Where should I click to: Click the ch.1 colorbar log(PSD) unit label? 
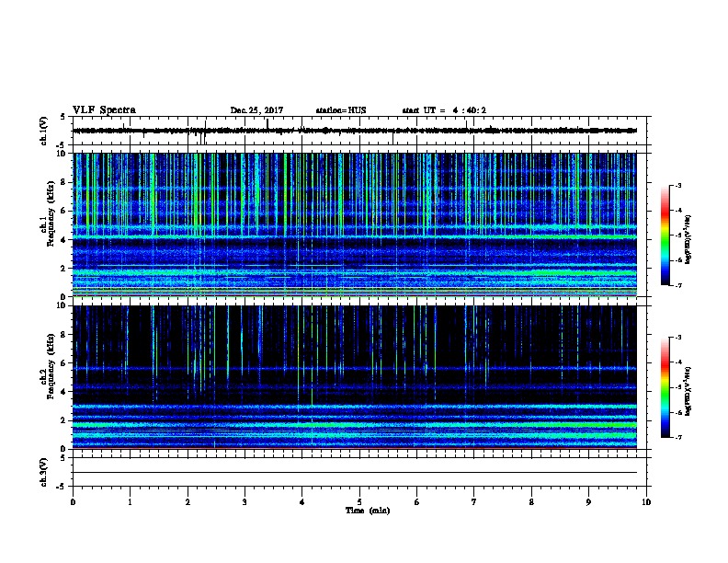click(x=688, y=240)
